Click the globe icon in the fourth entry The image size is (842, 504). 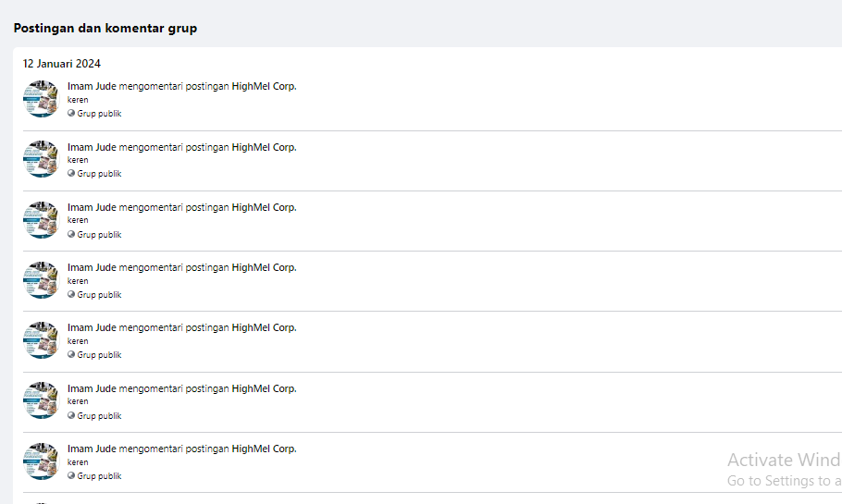click(71, 295)
